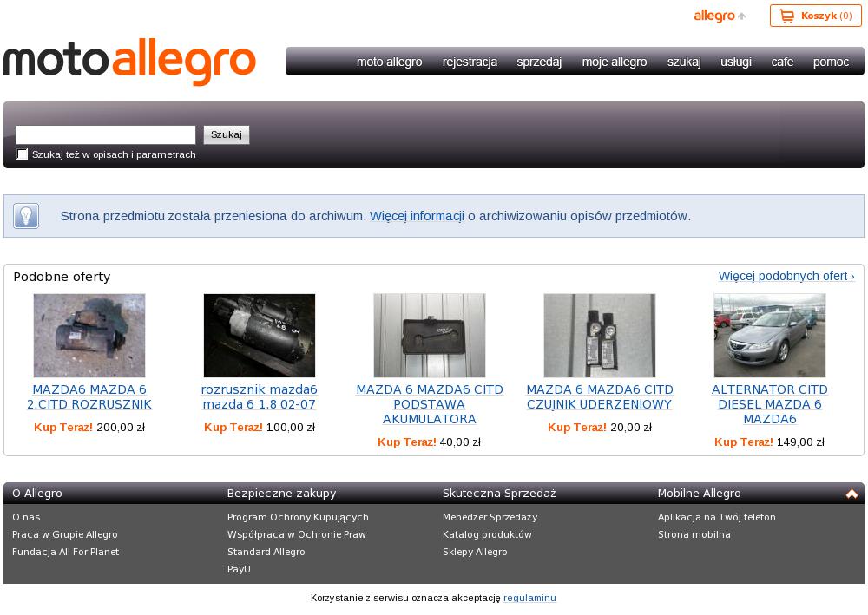Open Strona mobilna footer link
This screenshot has width=868, height=615.
[x=694, y=534]
